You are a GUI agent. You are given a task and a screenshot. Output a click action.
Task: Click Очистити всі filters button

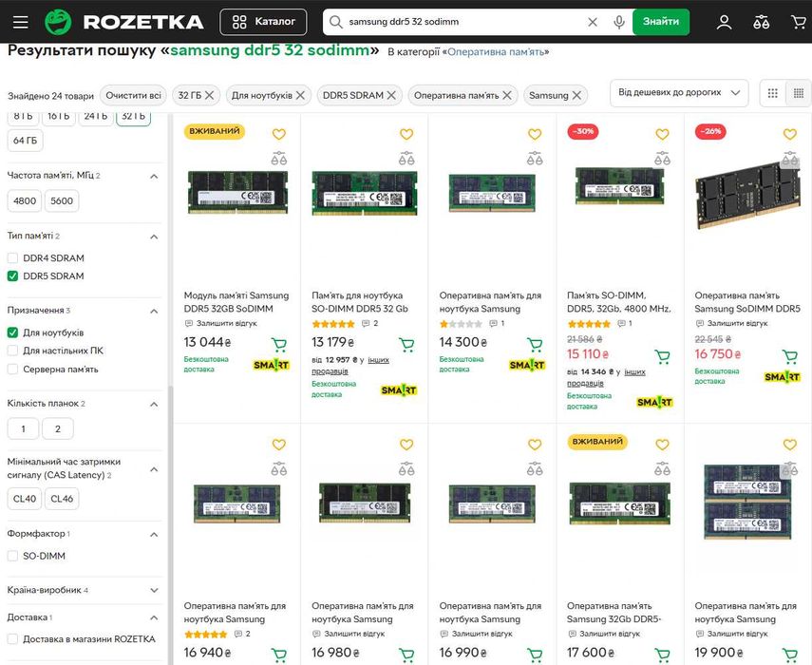pos(133,95)
